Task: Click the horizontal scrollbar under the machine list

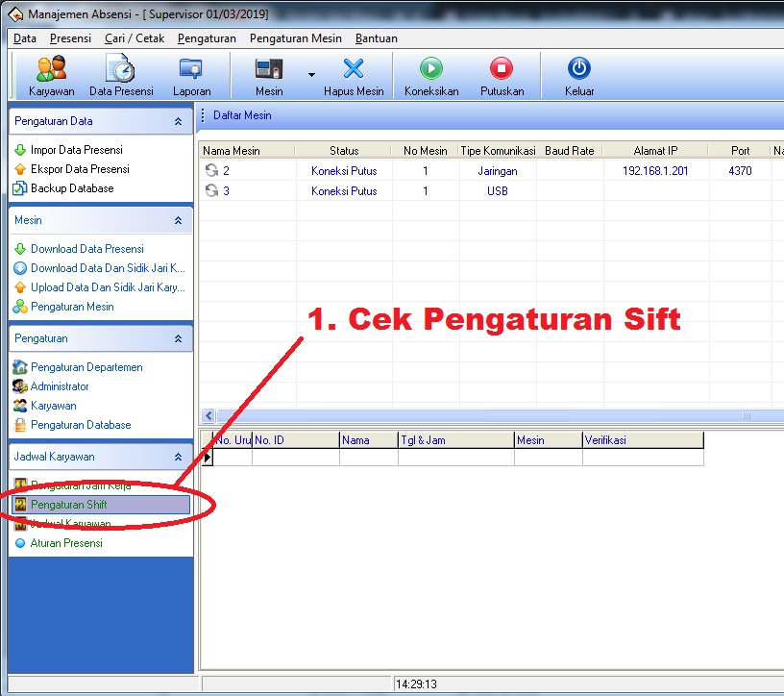Action: [480, 415]
